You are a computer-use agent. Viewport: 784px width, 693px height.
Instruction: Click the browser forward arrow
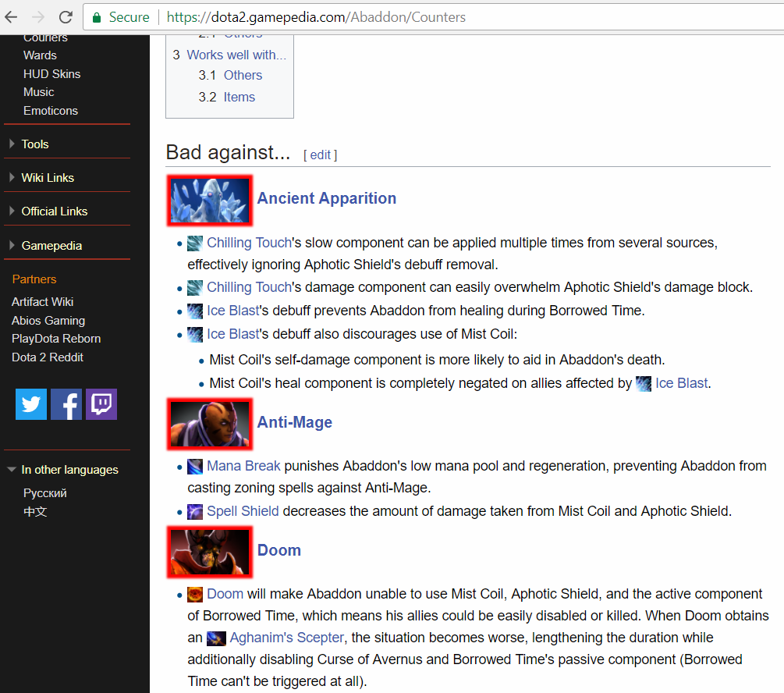pos(38,17)
